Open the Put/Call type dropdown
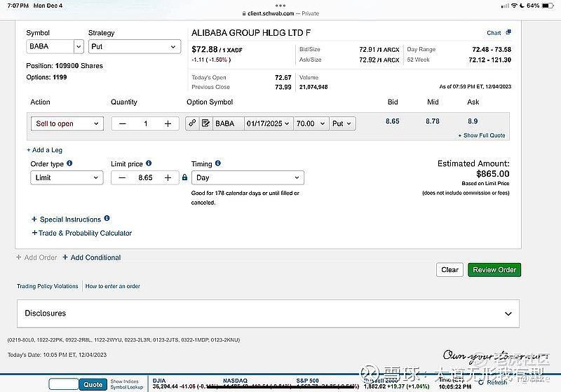 [x=342, y=123]
